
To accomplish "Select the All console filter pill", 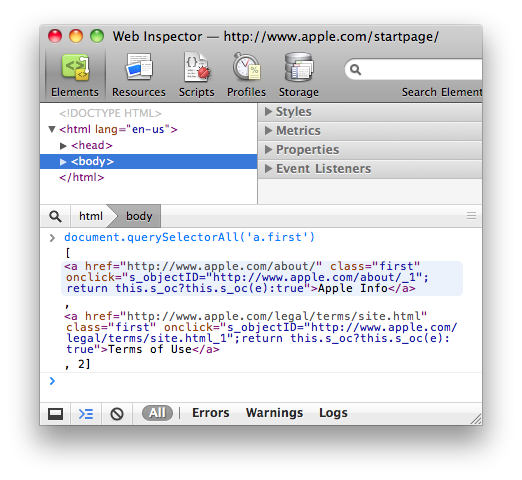I will click(x=157, y=413).
